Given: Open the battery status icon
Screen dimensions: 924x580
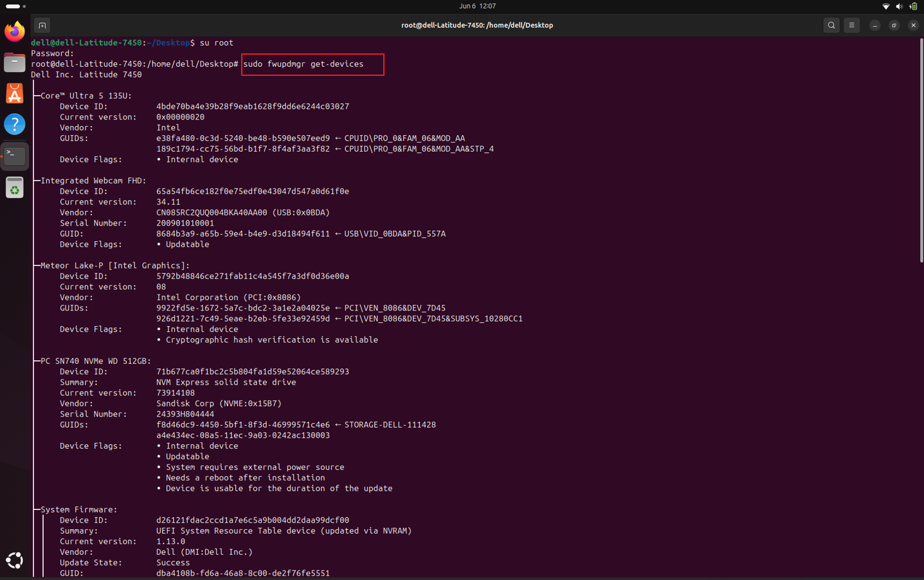Looking at the screenshot, I should click(913, 6).
